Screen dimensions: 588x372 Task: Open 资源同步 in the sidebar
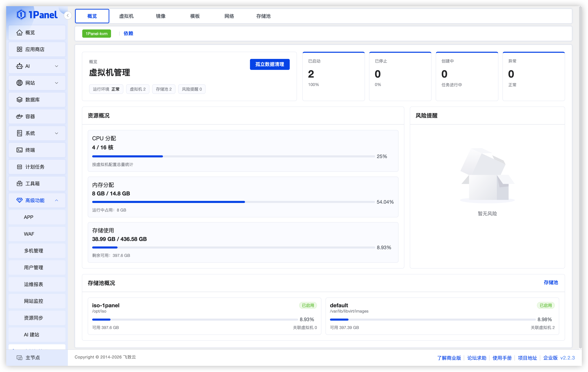pyautogui.click(x=37, y=318)
